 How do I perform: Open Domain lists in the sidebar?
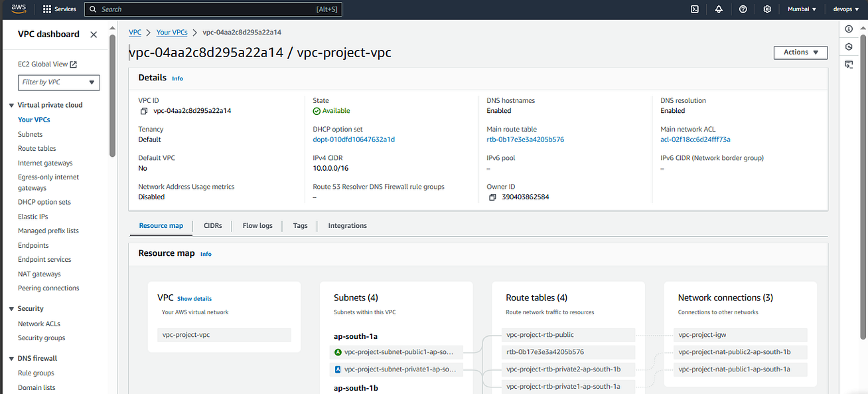[x=36, y=388]
